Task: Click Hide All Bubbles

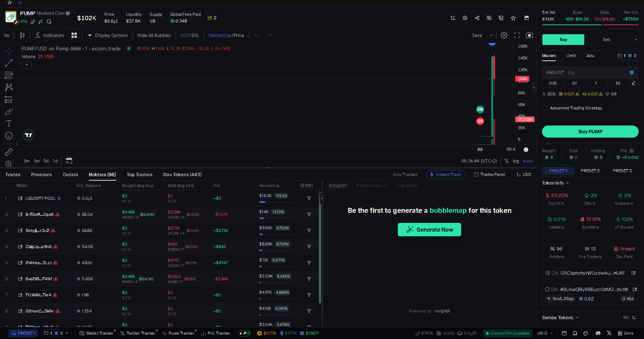Action: click(154, 35)
